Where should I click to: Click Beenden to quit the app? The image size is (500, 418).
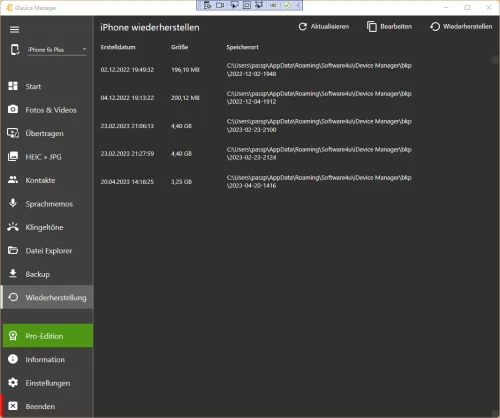pyautogui.click(x=47, y=406)
